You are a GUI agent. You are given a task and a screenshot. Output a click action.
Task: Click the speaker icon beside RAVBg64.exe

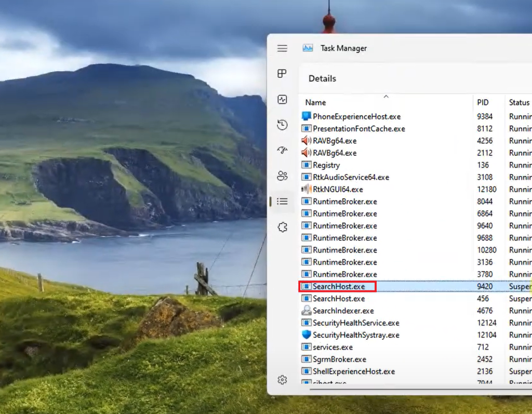[305, 141]
